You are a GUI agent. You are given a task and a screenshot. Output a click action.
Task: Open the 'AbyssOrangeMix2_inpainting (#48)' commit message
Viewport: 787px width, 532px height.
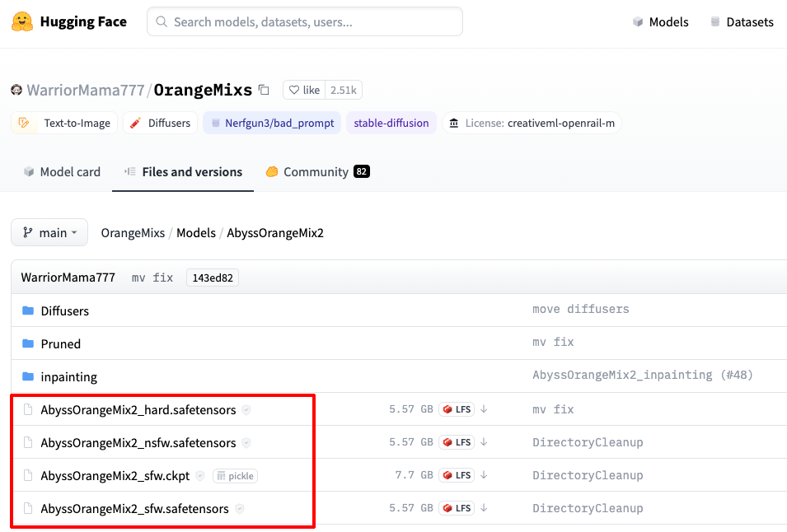(643, 375)
